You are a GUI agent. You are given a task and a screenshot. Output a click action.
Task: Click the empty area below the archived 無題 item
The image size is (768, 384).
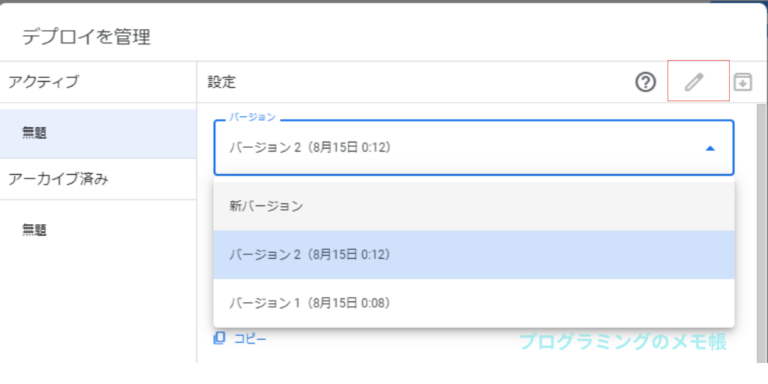pyautogui.click(x=98, y=309)
